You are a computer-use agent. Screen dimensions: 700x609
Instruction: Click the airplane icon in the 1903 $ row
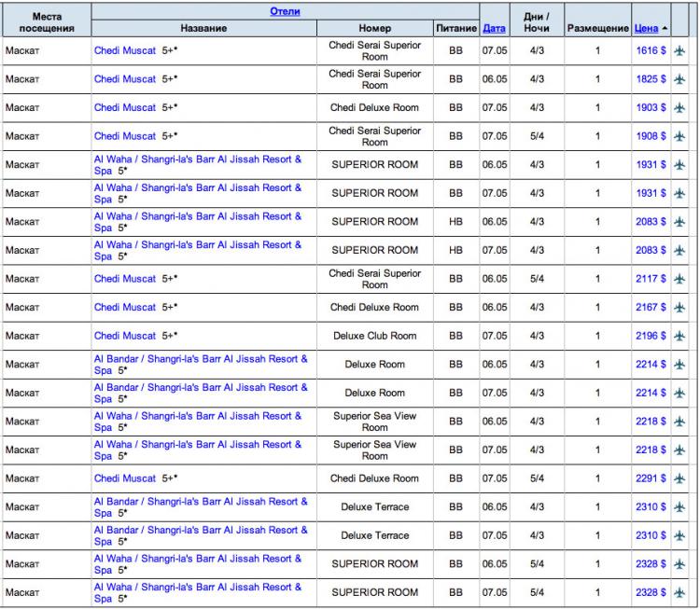[x=679, y=107]
